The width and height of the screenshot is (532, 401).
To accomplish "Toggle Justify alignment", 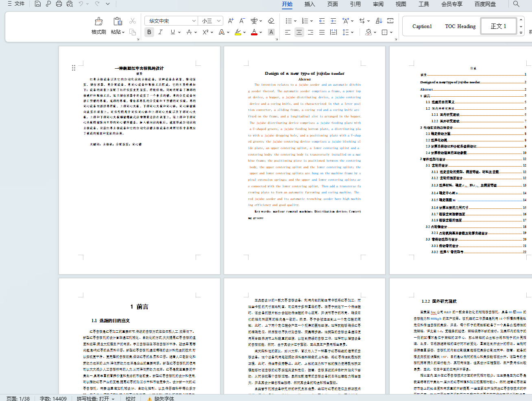I will click(322, 32).
